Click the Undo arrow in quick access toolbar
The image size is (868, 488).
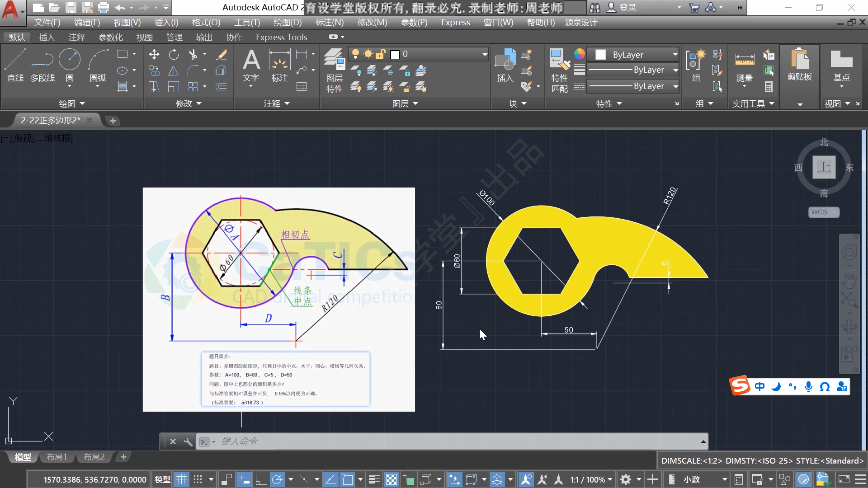[x=120, y=7]
